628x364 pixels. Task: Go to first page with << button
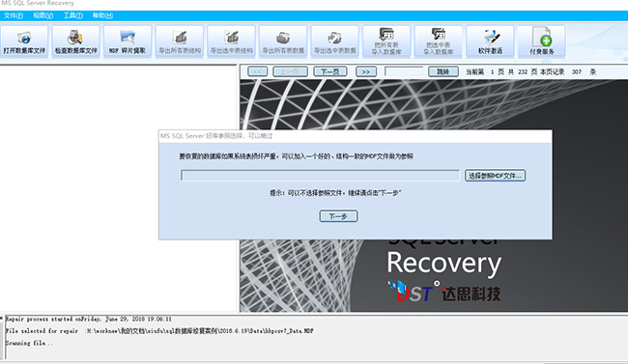258,71
